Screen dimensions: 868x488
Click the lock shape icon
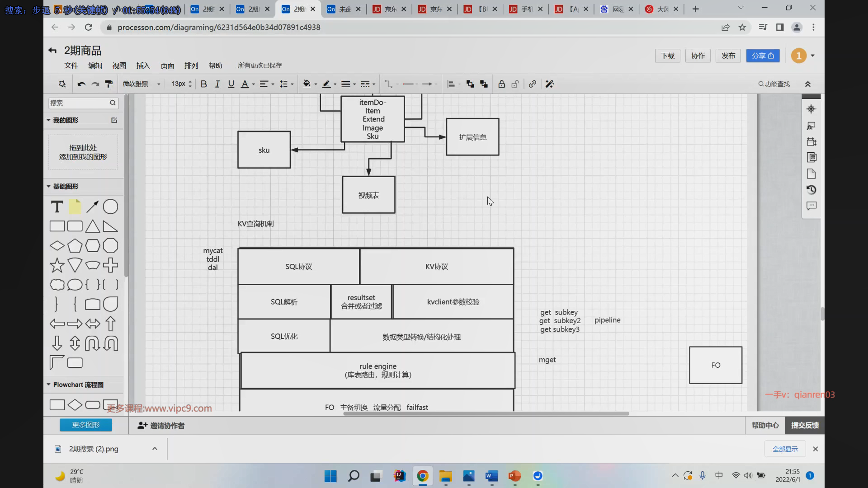pos(501,84)
